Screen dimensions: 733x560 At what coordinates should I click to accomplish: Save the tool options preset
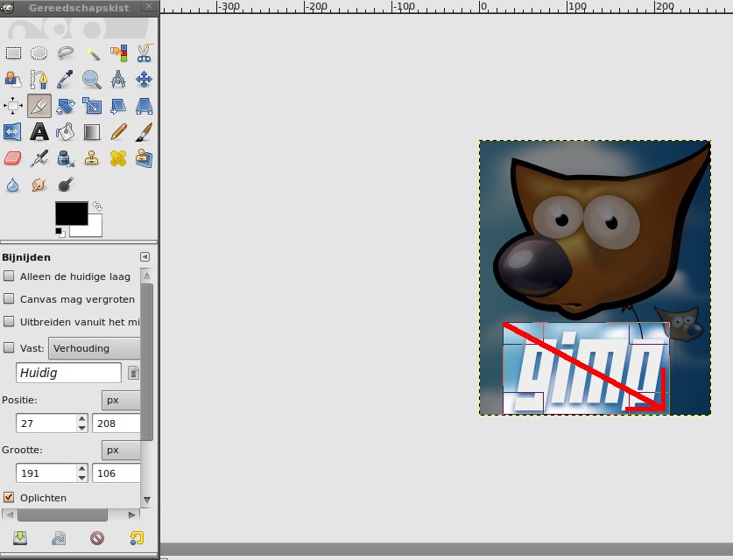pos(20,538)
